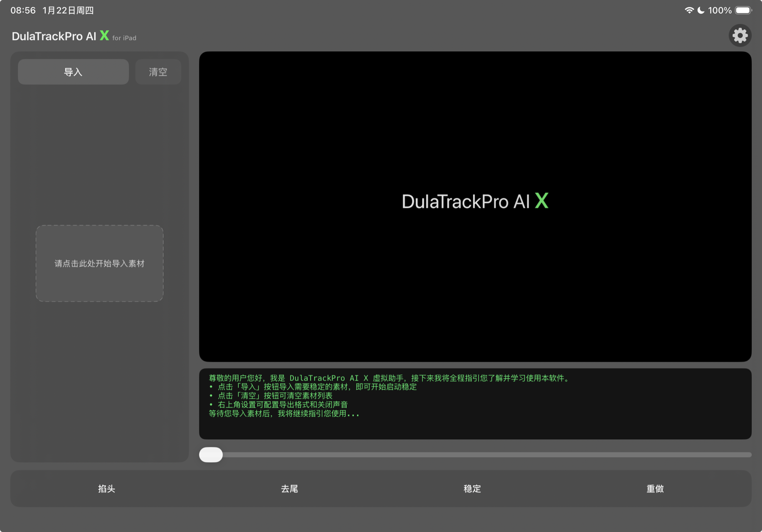Click the 导入 import button
The height and width of the screenshot is (532, 762).
point(73,72)
